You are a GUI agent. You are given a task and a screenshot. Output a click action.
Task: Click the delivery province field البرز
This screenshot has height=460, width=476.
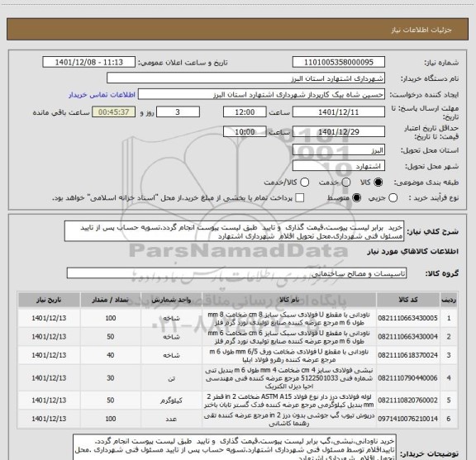point(339,150)
